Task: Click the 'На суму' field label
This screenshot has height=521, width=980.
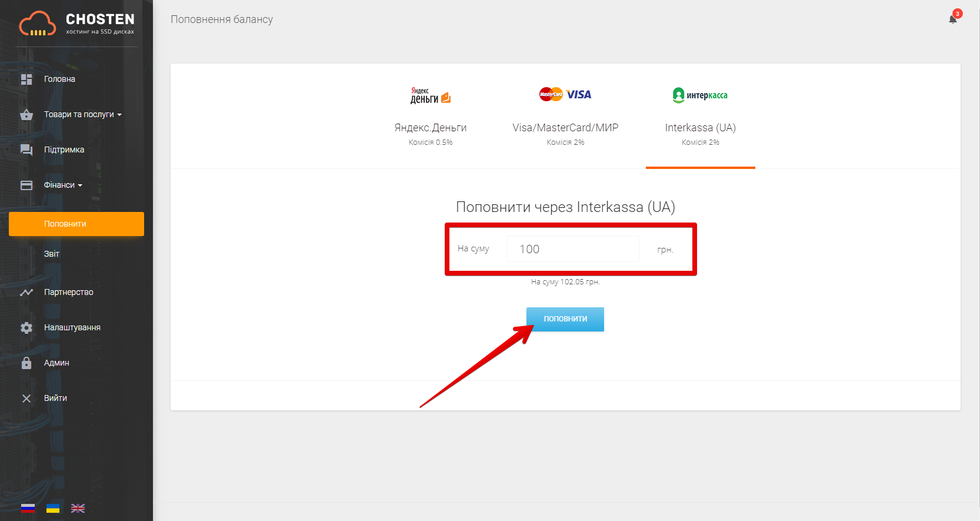Action: (x=474, y=248)
